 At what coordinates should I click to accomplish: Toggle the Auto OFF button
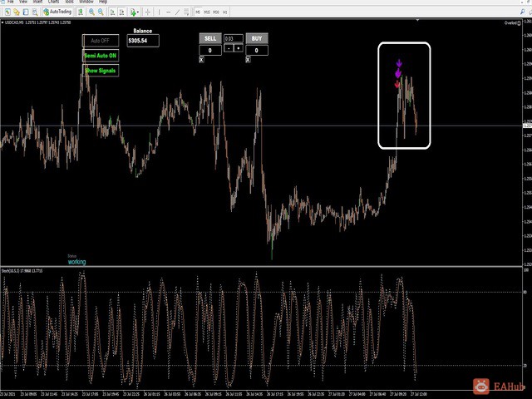(101, 41)
